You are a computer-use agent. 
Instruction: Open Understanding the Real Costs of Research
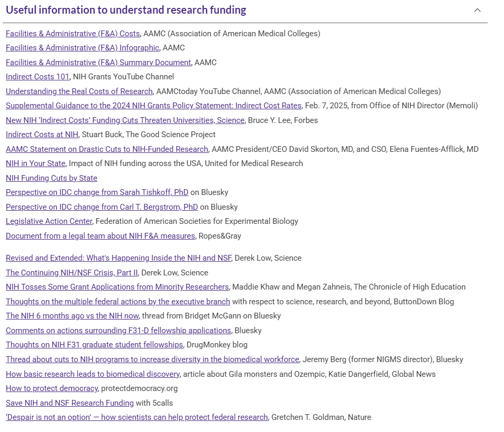click(78, 91)
